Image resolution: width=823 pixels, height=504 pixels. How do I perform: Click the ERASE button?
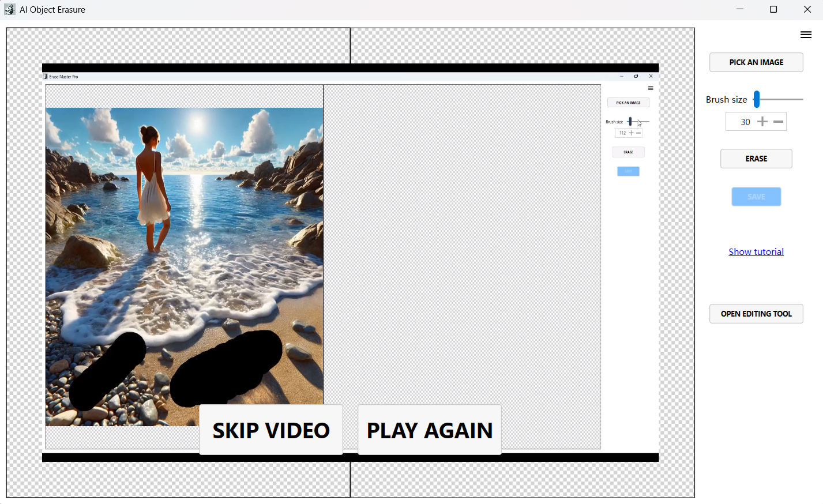(756, 159)
